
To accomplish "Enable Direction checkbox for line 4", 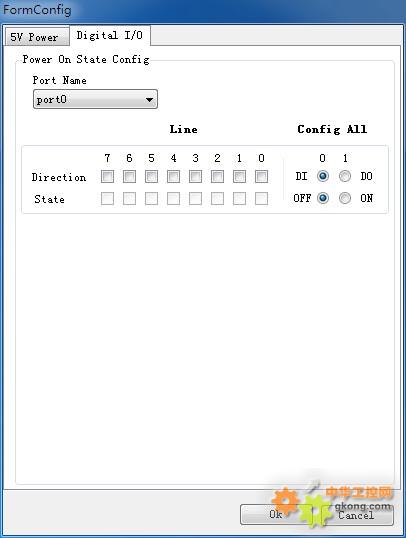I will (x=173, y=177).
